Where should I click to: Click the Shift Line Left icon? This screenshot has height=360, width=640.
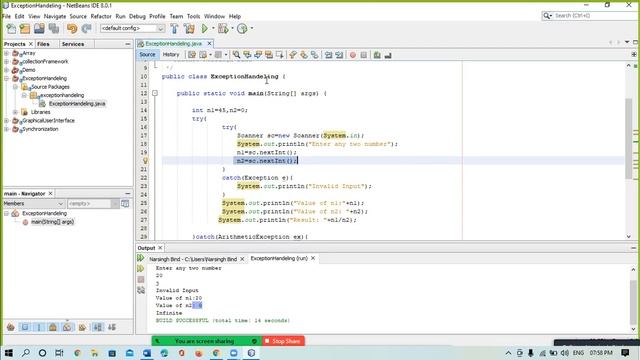point(329,55)
